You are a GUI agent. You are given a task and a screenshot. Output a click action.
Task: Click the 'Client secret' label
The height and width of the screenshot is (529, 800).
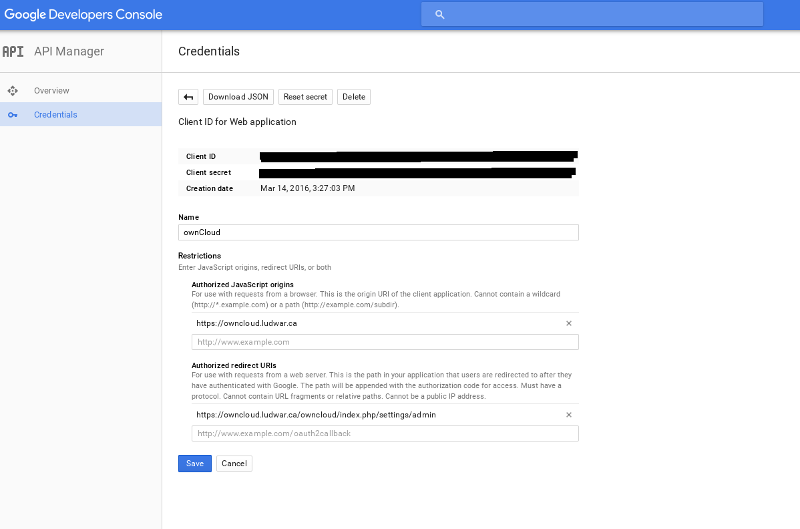click(208, 172)
